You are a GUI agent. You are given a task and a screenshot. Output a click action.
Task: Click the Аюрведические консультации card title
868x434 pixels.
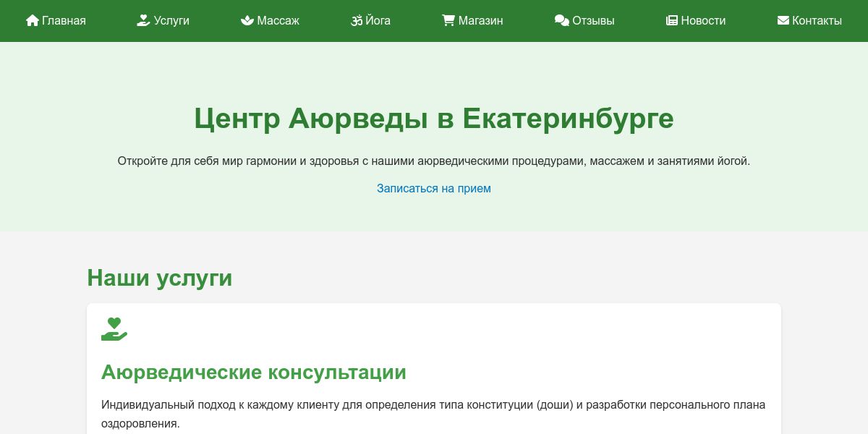pyautogui.click(x=254, y=373)
